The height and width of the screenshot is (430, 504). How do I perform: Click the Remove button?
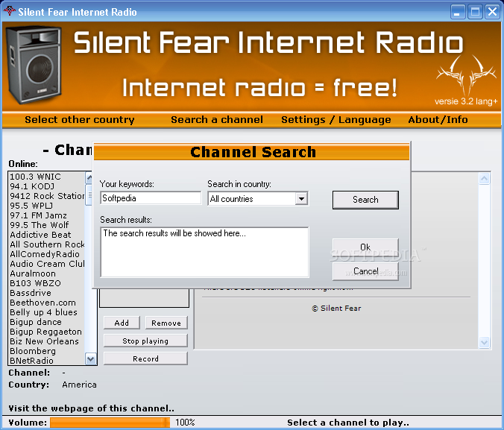point(166,323)
